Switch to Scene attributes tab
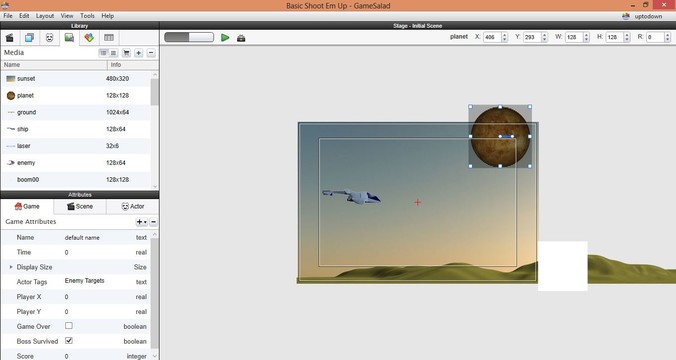The width and height of the screenshot is (676, 360). (80, 207)
